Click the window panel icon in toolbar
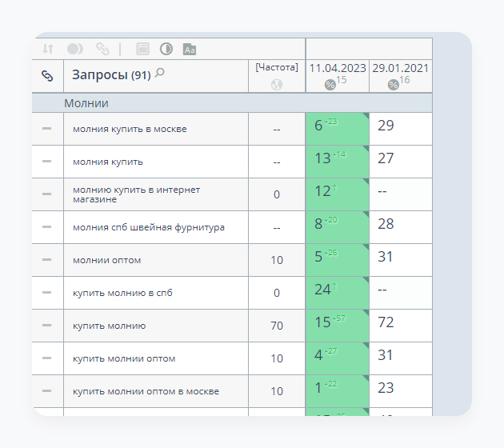Screen dimensions: 504x448 click(142, 49)
